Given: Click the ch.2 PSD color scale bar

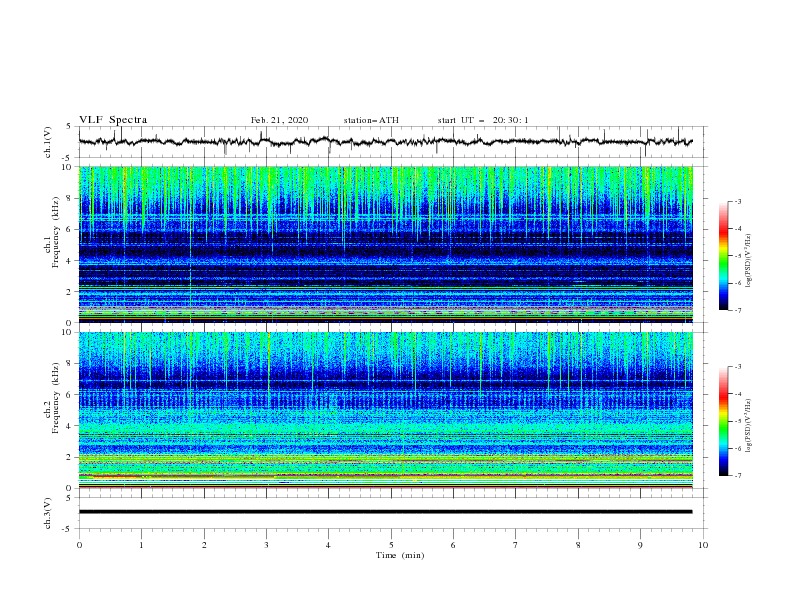Looking at the screenshot, I should (x=723, y=421).
